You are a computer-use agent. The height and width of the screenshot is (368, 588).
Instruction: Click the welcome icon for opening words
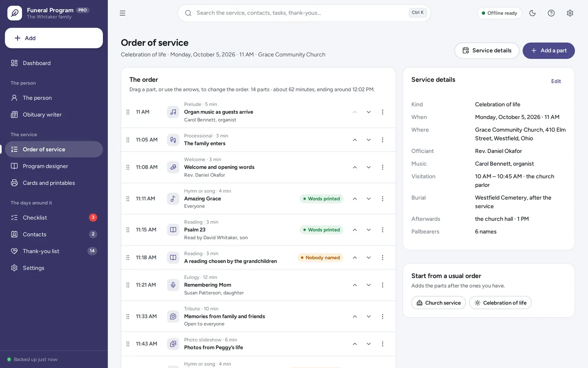(x=173, y=167)
